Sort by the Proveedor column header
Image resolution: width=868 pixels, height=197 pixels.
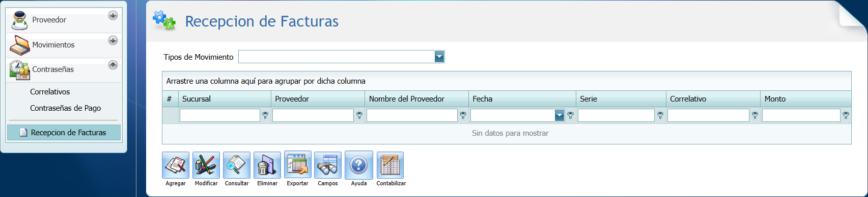pyautogui.click(x=318, y=99)
